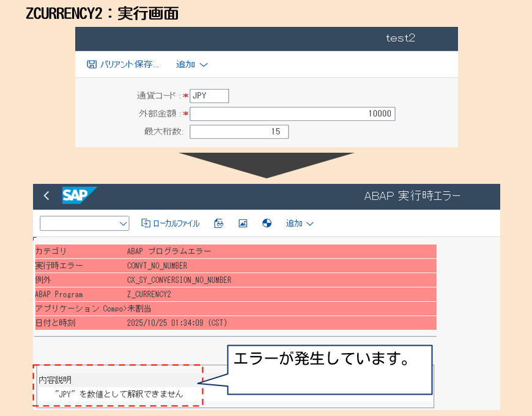This screenshot has height=416, width=532.
Task: Click the 内容説明 section heading
Action: (55, 380)
